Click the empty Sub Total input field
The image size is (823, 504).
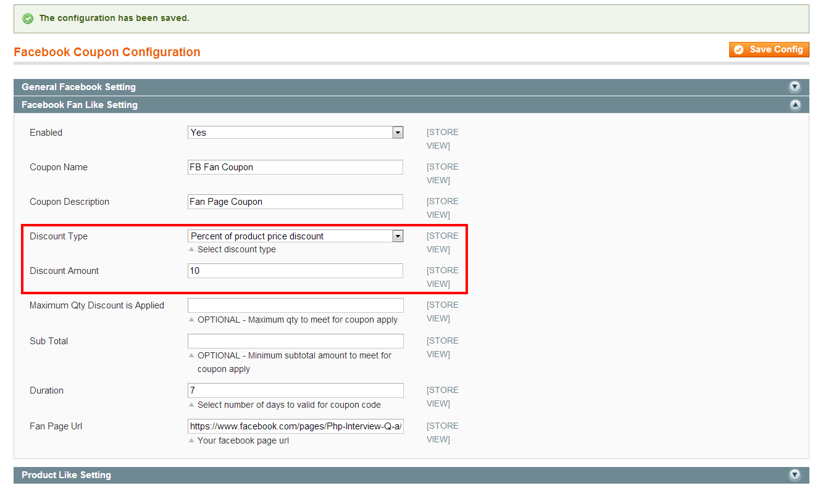click(295, 341)
